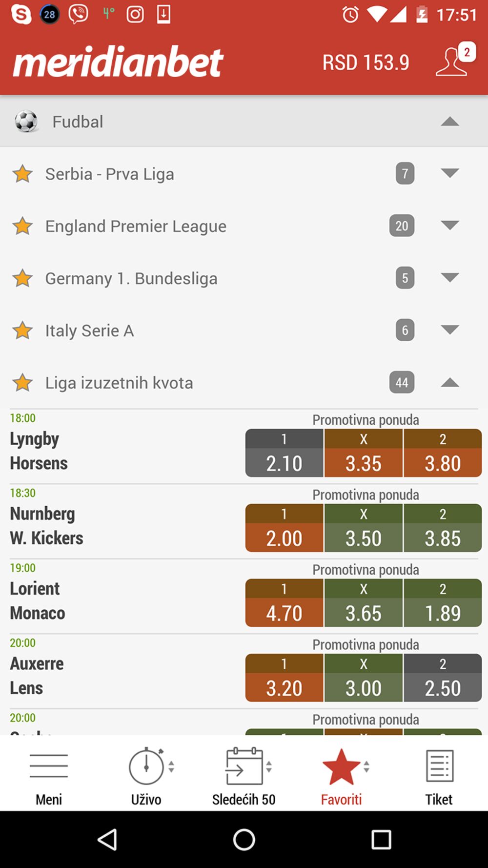This screenshot has width=488, height=868.
Task: Switch to Favoriti tab
Action: pyautogui.click(x=342, y=776)
